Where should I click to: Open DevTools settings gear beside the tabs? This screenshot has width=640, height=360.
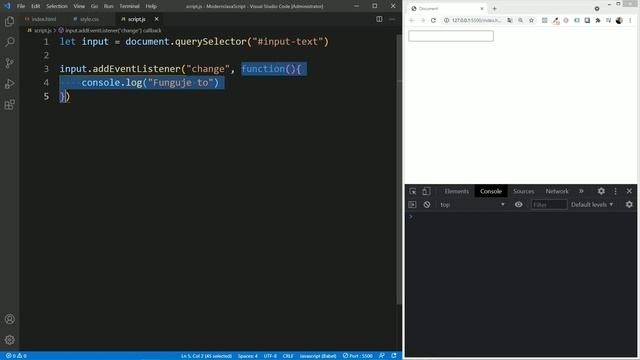[x=601, y=191]
